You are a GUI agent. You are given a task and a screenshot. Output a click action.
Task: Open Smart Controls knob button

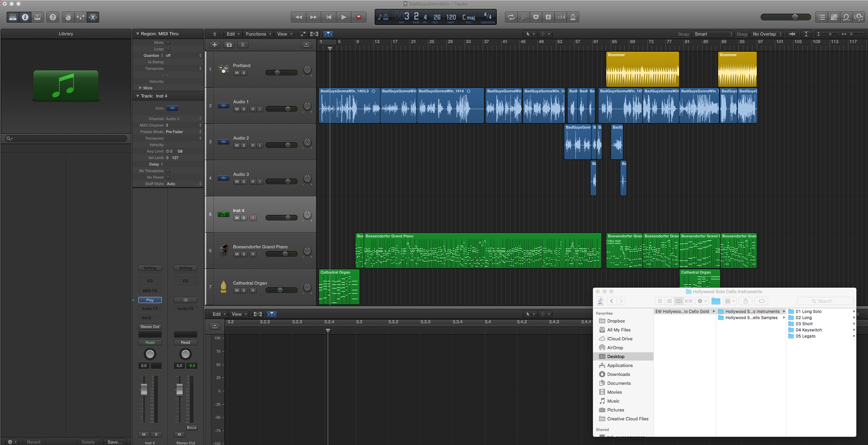point(68,17)
